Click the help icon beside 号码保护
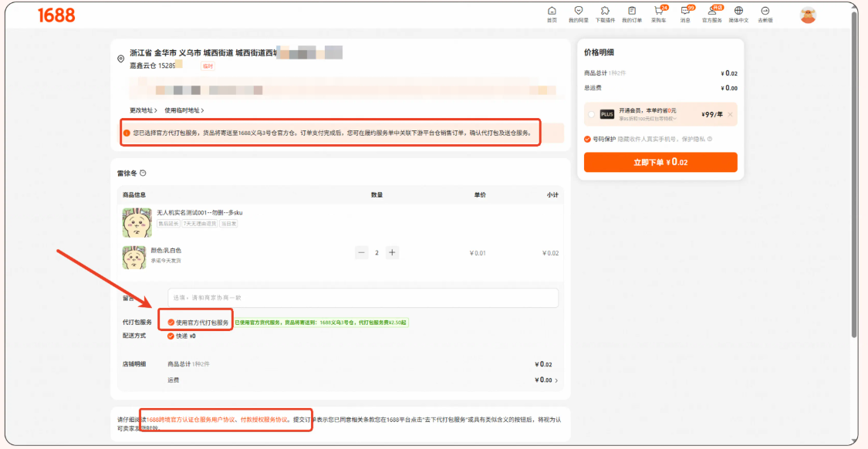868x449 pixels. point(710,139)
